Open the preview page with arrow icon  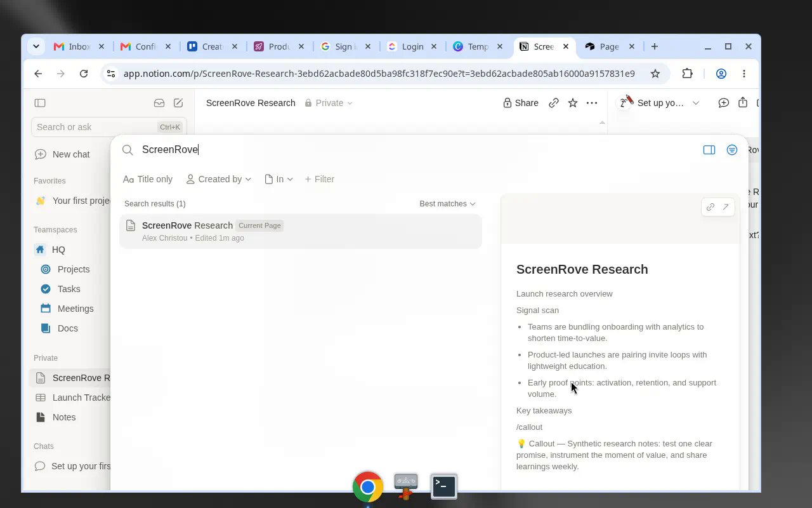[x=726, y=207]
